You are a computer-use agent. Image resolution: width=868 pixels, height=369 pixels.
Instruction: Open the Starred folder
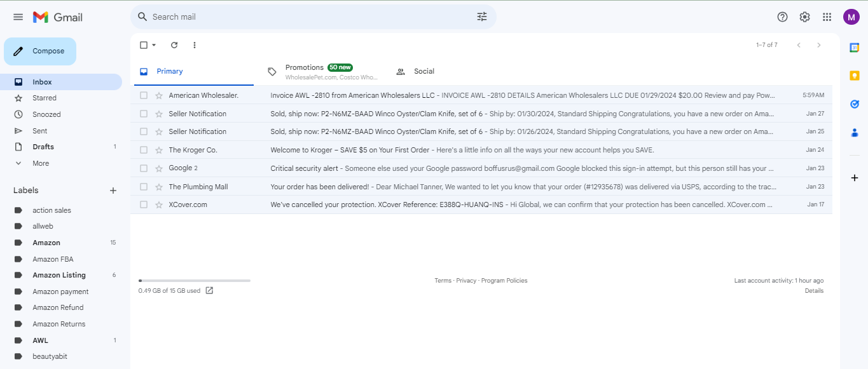point(61,98)
